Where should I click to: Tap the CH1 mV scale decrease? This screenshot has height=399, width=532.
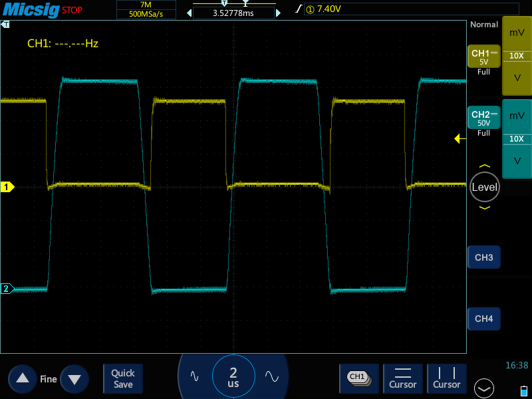click(517, 33)
